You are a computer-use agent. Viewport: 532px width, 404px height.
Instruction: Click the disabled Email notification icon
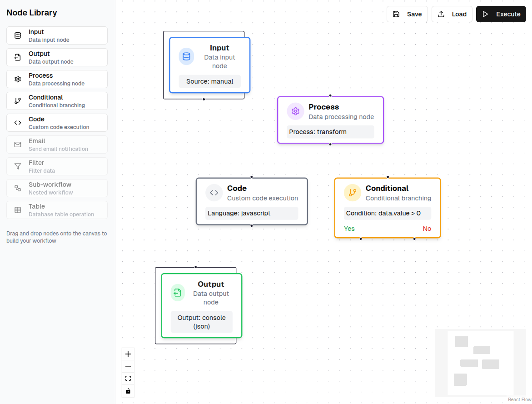tap(17, 144)
